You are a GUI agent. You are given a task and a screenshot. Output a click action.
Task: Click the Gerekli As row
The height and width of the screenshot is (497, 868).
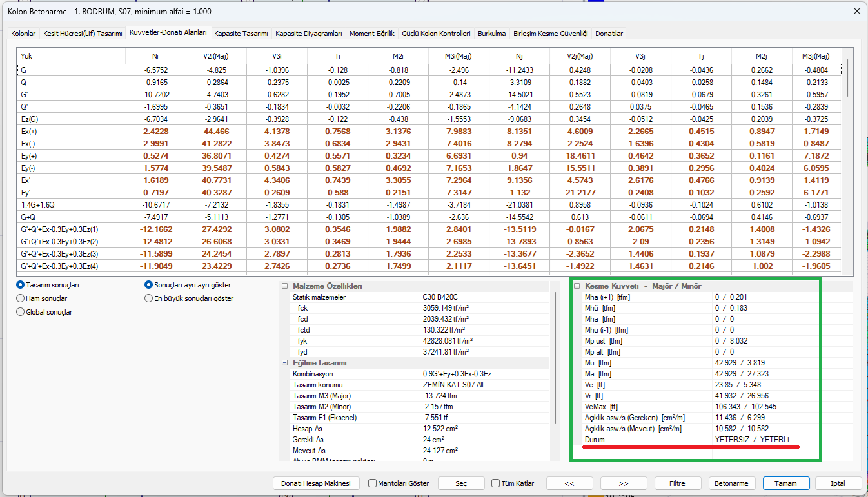(415, 440)
